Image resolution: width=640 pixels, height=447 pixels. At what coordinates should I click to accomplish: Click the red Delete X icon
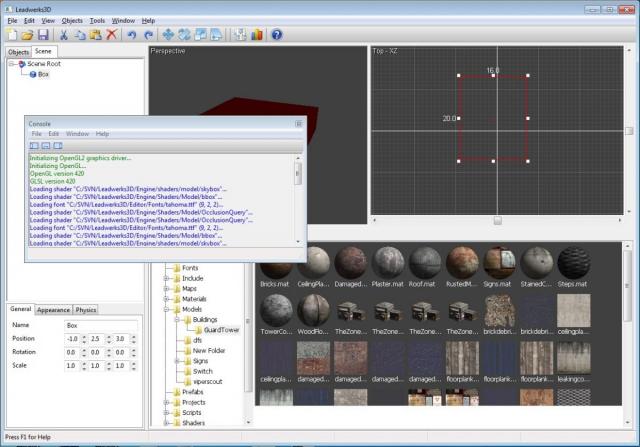[x=111, y=34]
